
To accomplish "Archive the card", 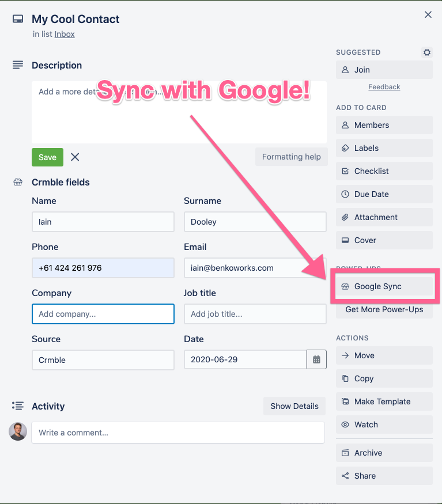I will [384, 453].
